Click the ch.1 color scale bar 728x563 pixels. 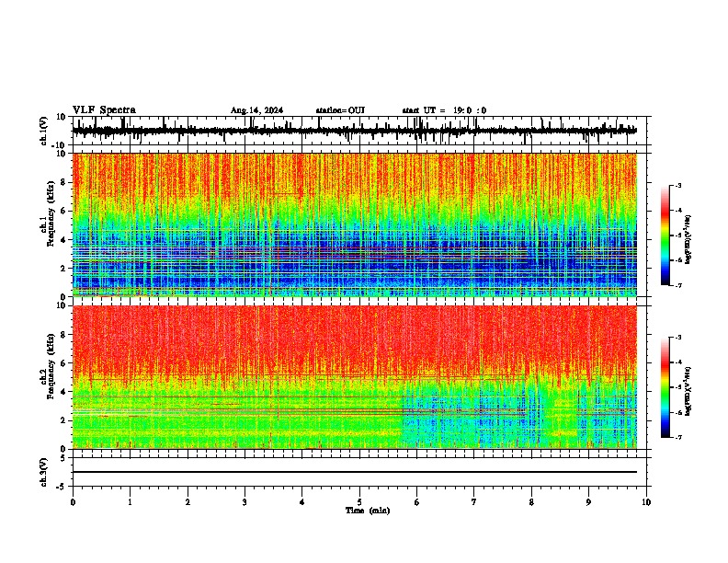coord(665,236)
